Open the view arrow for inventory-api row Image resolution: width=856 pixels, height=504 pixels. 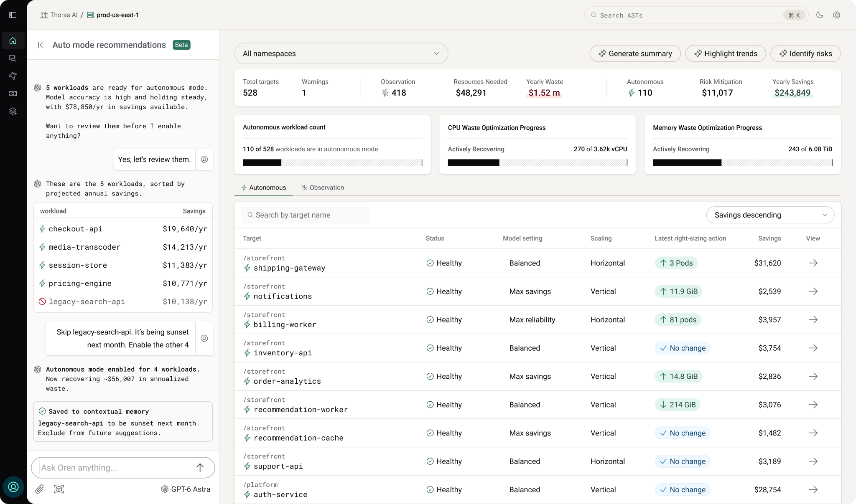point(813,348)
